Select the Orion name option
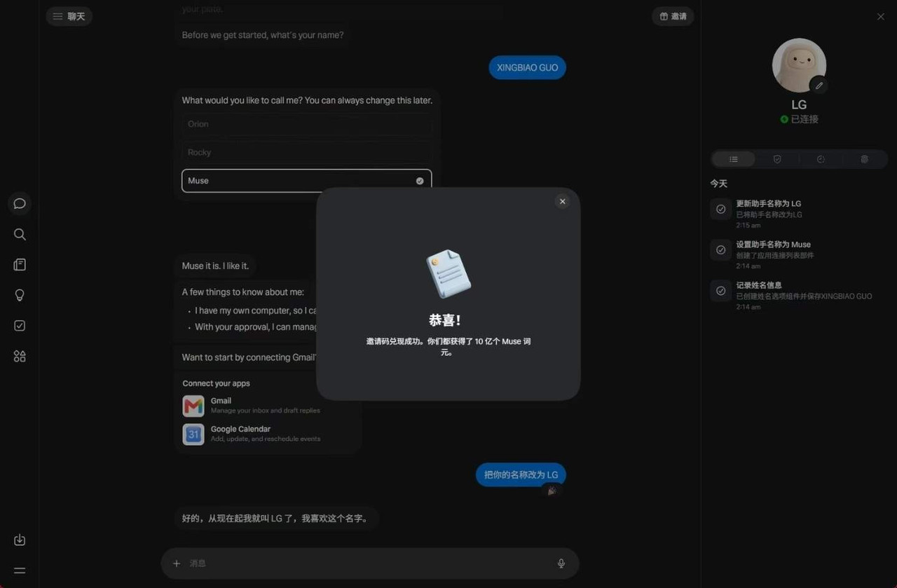The width and height of the screenshot is (897, 588). tap(306, 124)
